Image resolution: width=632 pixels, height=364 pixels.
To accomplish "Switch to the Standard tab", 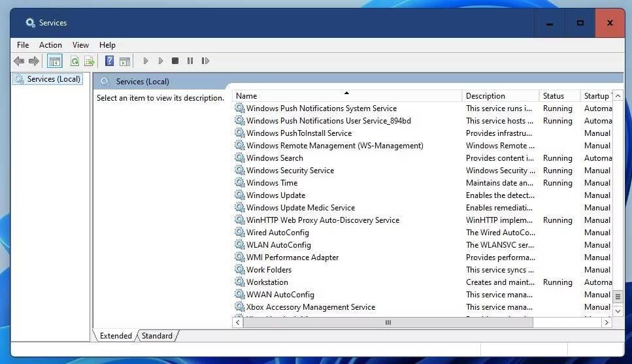I will pyautogui.click(x=157, y=336).
